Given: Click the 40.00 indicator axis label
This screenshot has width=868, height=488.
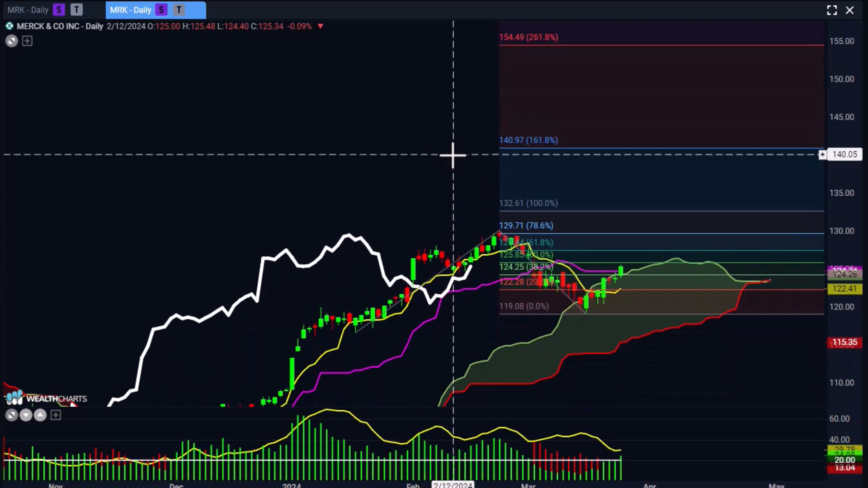Looking at the screenshot, I should 839,440.
